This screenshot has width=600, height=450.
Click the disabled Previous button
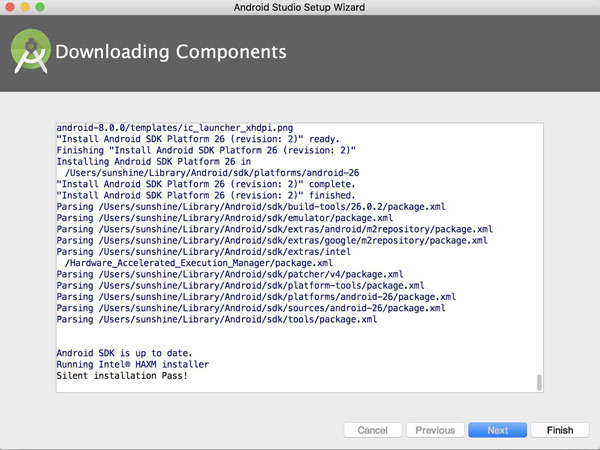435,430
